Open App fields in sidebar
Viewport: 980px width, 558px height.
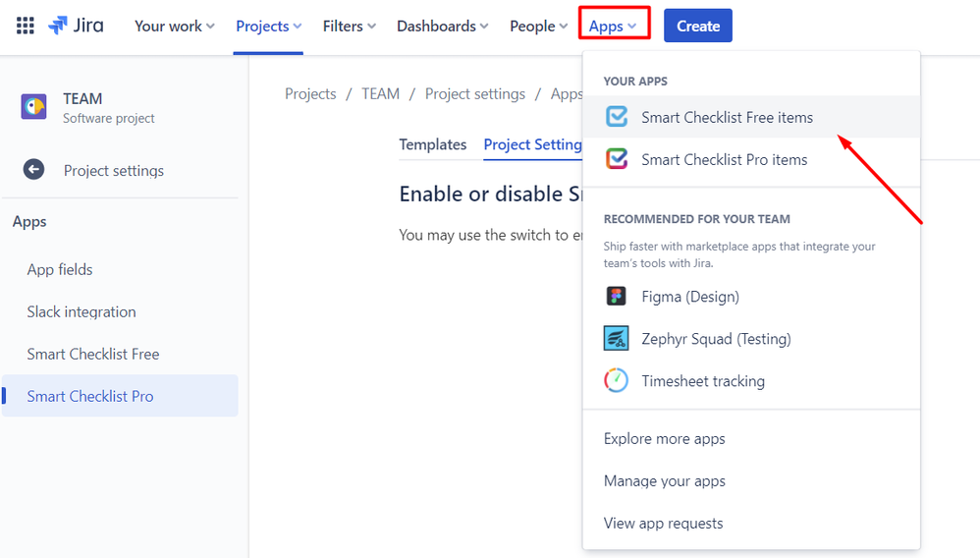click(120, 269)
